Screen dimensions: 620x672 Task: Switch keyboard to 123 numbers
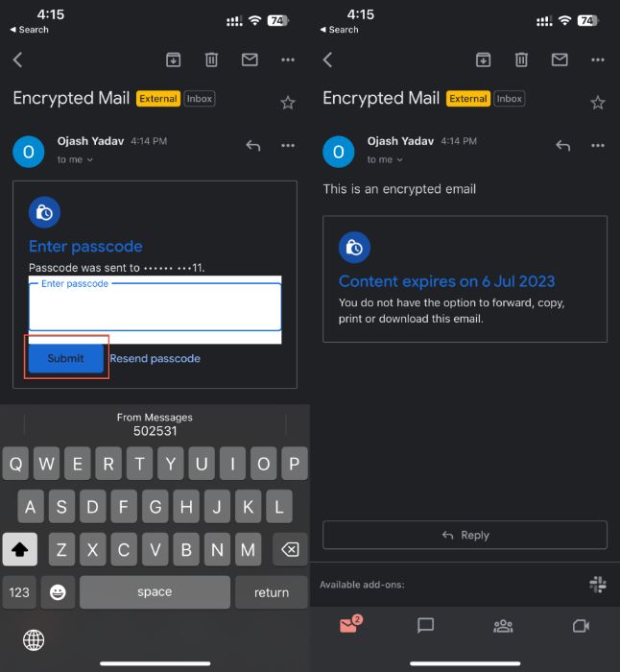(x=19, y=592)
